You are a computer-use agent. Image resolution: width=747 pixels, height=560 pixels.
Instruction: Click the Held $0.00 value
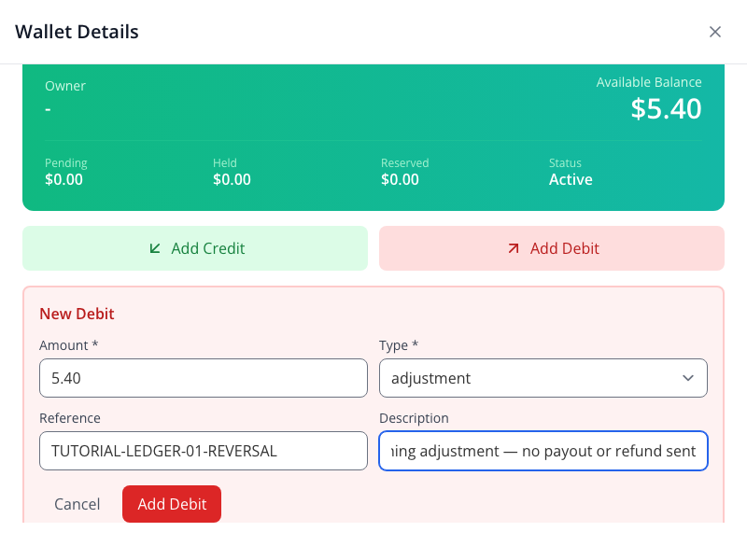point(232,179)
